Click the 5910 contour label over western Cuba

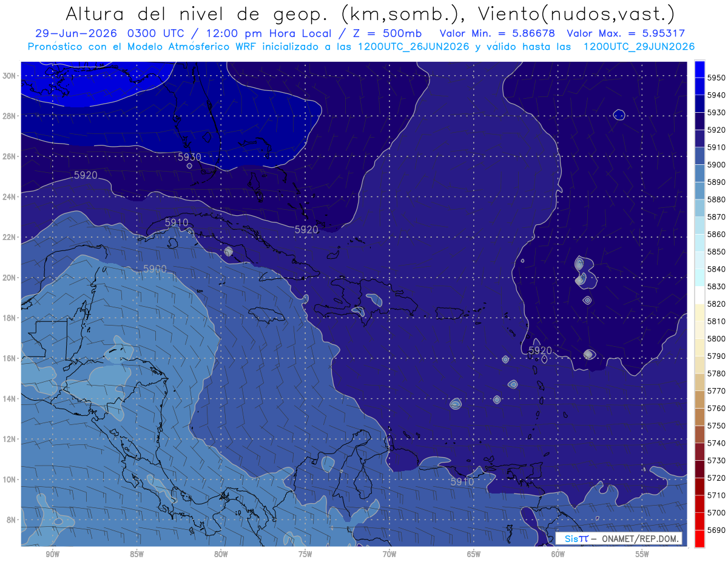click(177, 223)
